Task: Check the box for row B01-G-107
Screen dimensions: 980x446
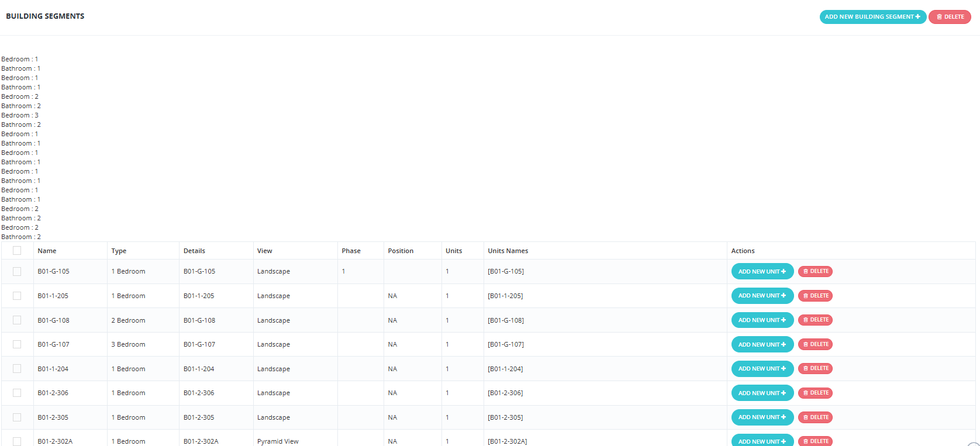Action: (17, 344)
